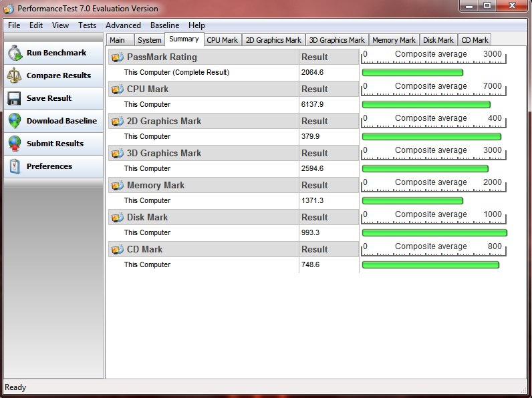Viewport: 532px width, 398px height.
Task: Maximize the PerformanceTest window
Action: click(487, 6)
